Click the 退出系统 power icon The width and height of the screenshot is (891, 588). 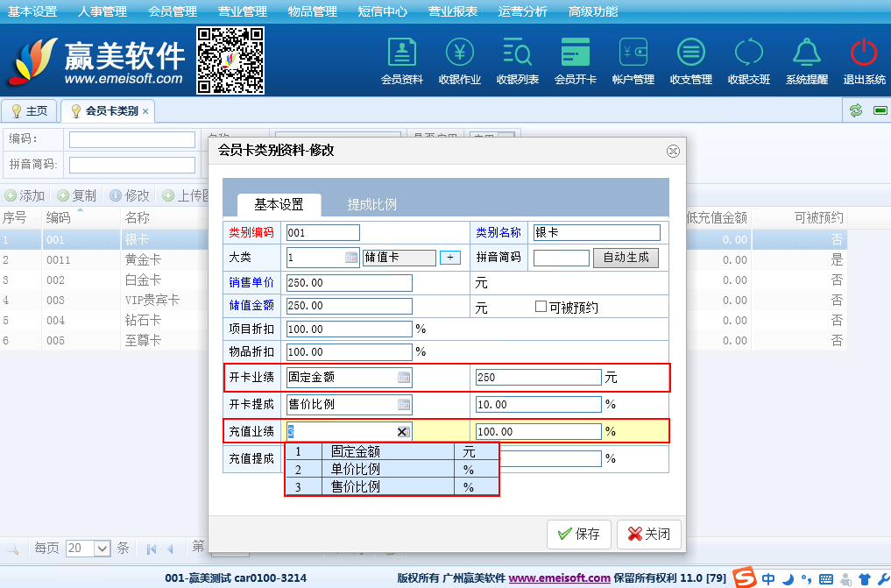(x=864, y=60)
